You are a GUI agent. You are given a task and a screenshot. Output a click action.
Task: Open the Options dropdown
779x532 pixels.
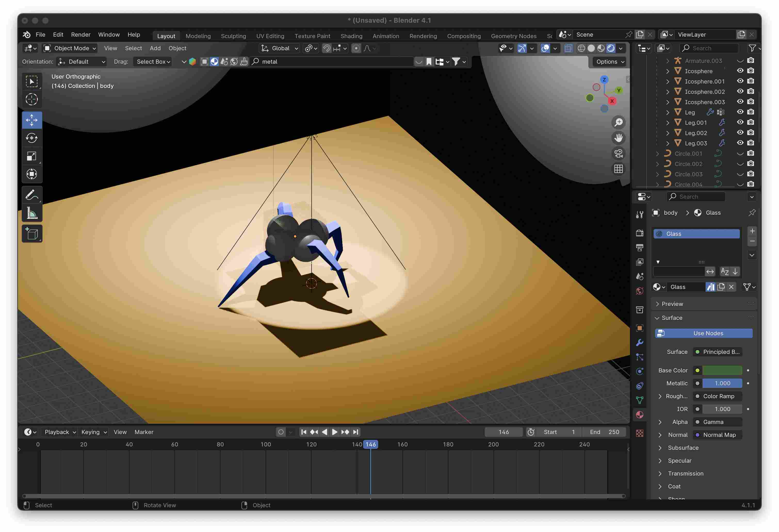[610, 62]
